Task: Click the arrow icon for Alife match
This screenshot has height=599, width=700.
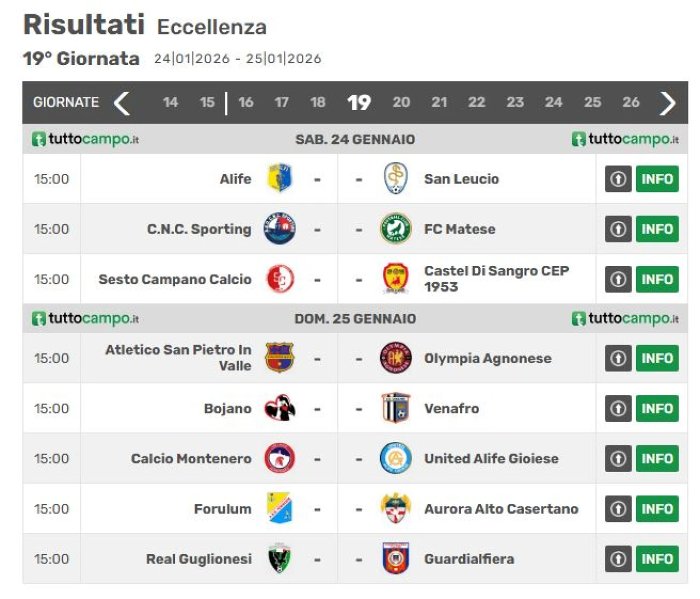Action: (618, 179)
